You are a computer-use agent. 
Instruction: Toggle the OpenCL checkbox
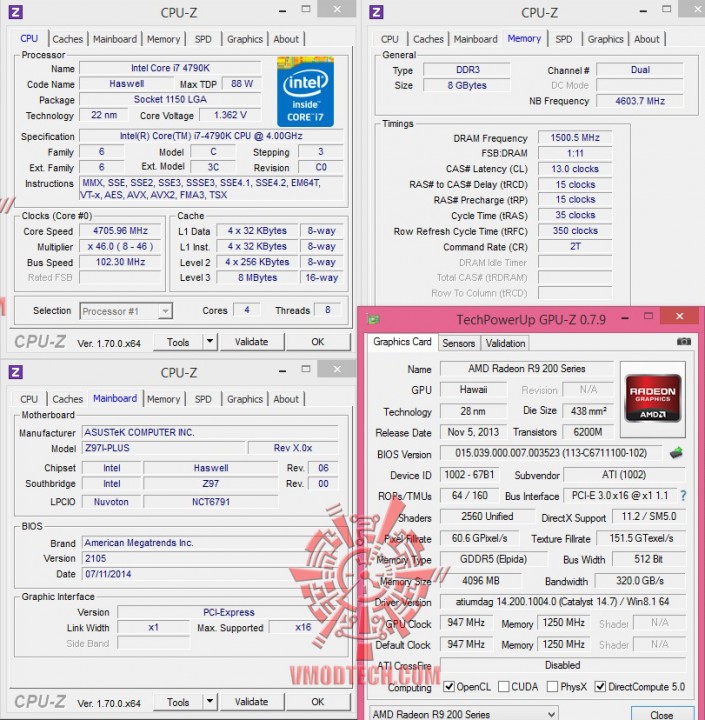pos(449,686)
